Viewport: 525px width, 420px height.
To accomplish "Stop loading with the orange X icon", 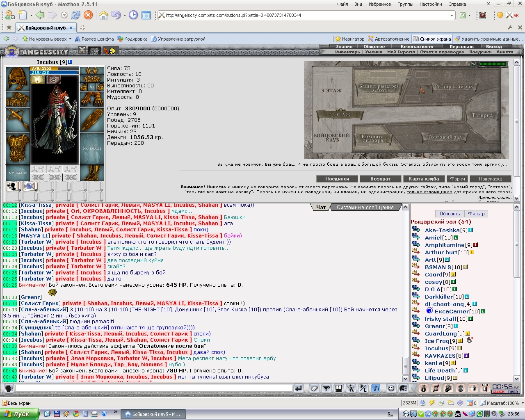I will 88,15.
